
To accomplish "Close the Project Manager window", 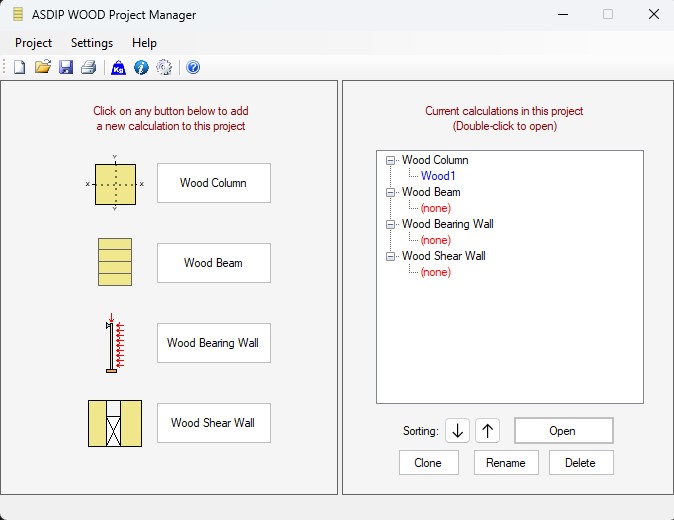I will coord(654,14).
